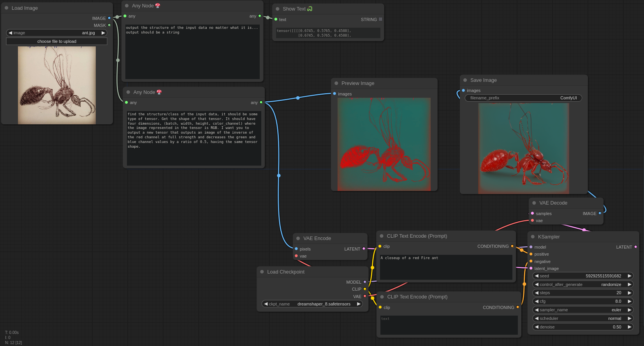Collapse the Save Image node via its title dot
Viewport: 644px width, 346px height.
465,80
